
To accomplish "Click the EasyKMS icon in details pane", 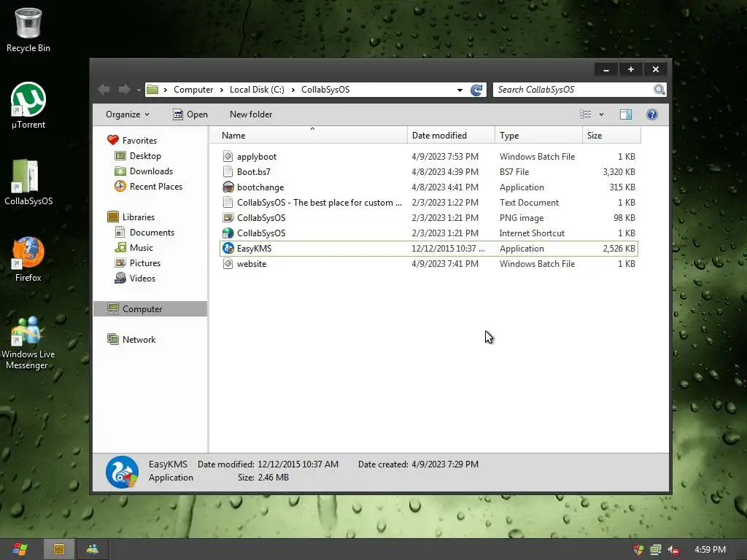I will tap(122, 472).
